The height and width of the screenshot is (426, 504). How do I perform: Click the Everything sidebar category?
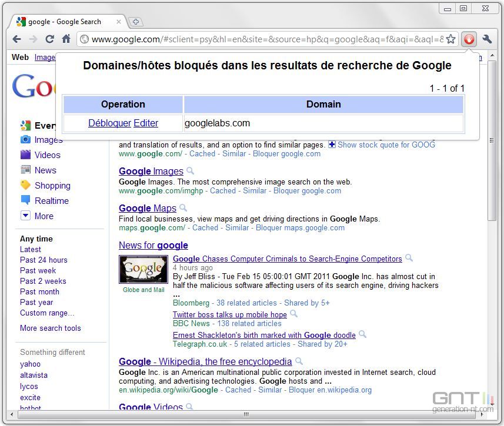[38, 125]
